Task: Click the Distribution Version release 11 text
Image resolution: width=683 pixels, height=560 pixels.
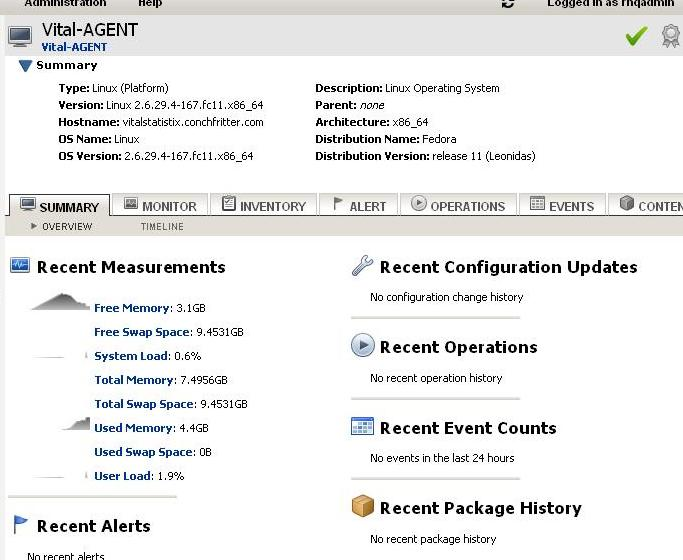Action: point(484,156)
